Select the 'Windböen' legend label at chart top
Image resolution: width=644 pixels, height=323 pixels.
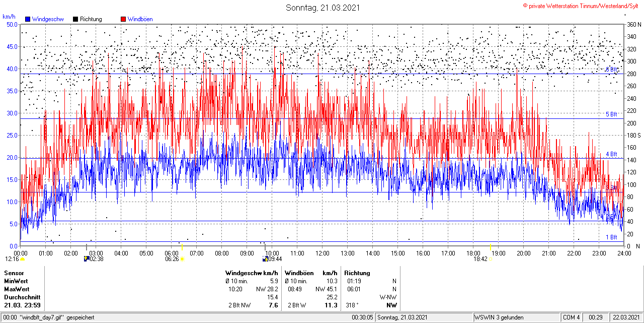(140, 19)
